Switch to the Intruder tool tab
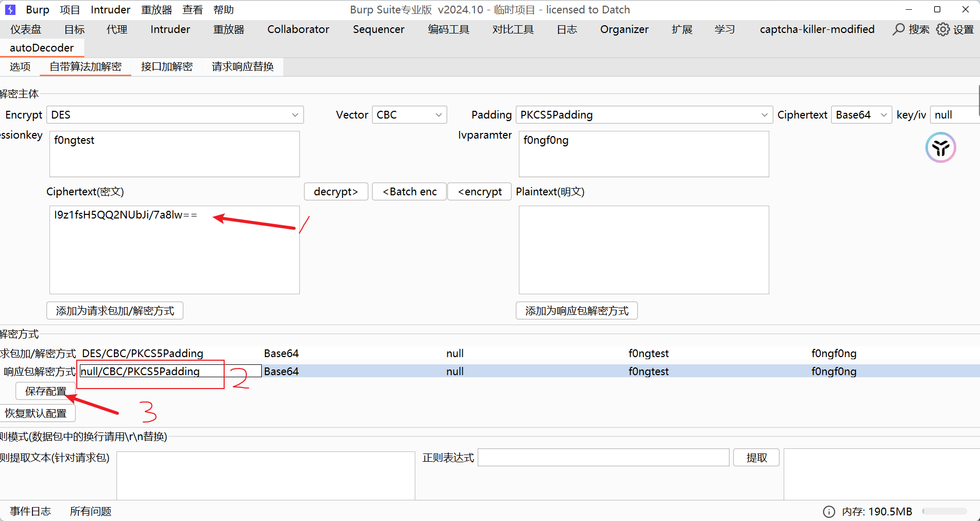This screenshot has height=521, width=980. pyautogui.click(x=170, y=29)
